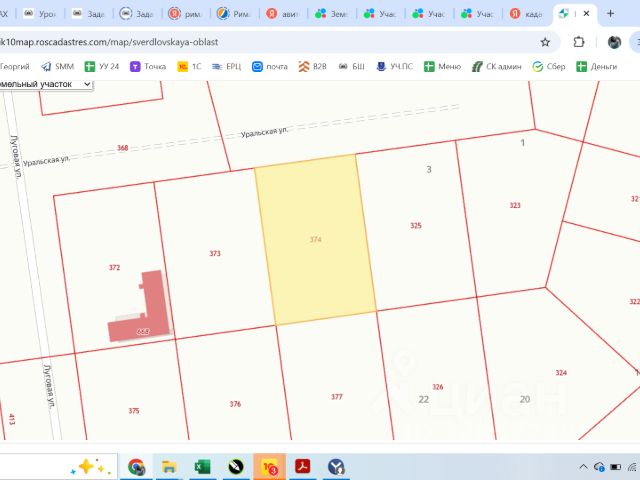
Task: Bookmark this page with the star icon
Action: (545, 42)
